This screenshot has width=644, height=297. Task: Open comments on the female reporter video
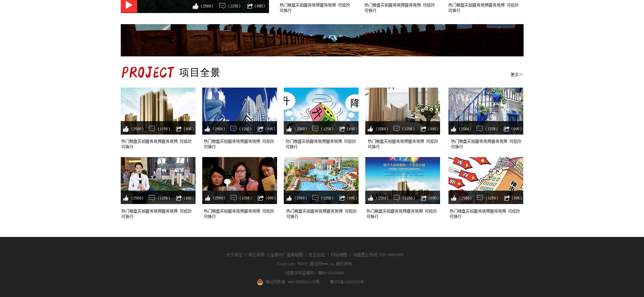pos(152,198)
